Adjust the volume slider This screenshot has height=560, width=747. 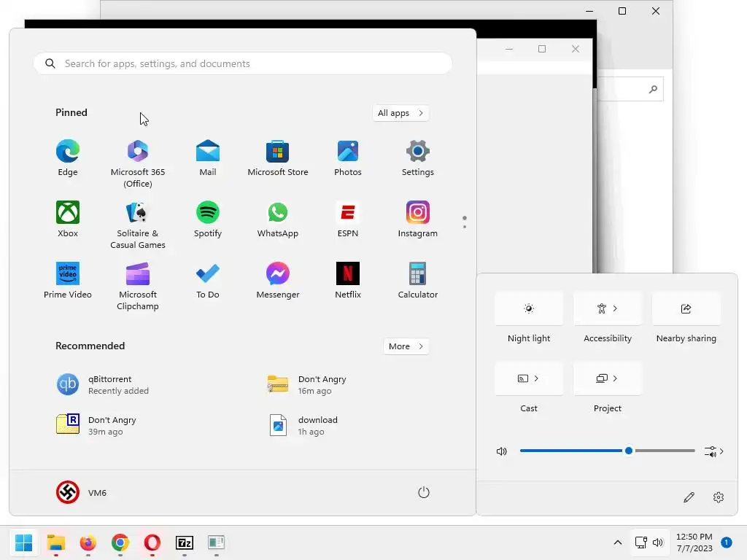[x=608, y=451]
